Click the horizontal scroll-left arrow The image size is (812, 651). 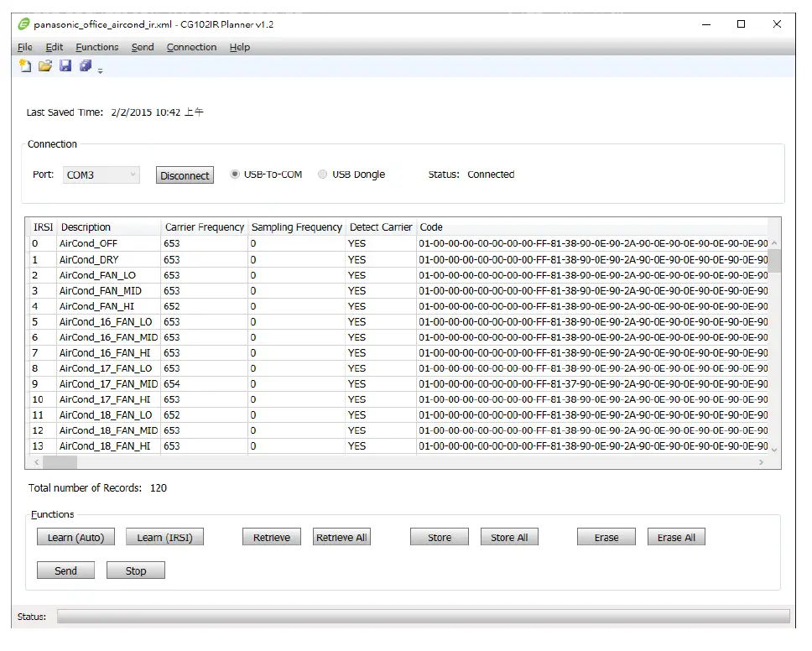coord(36,462)
